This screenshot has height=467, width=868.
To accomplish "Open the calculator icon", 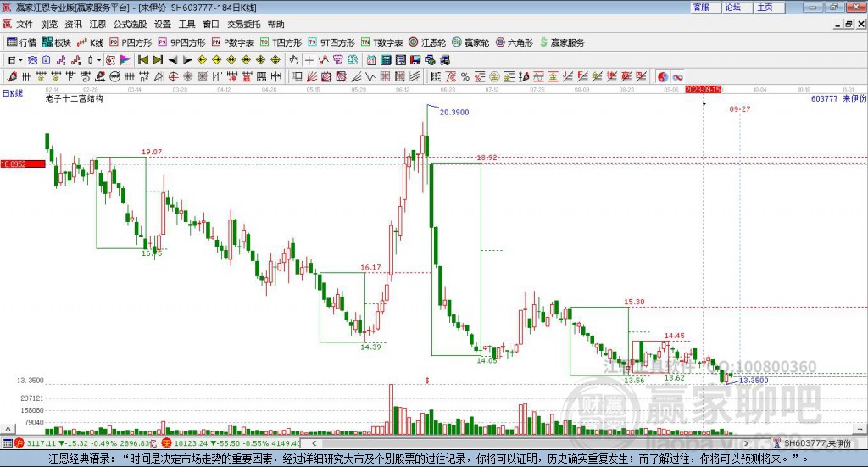I will pos(386,60).
